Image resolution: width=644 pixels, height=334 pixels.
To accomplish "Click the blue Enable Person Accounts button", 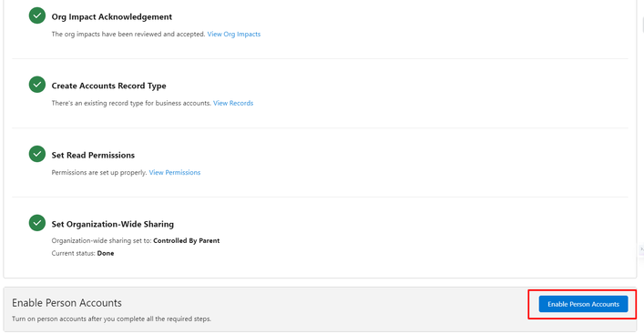I will pos(583,304).
